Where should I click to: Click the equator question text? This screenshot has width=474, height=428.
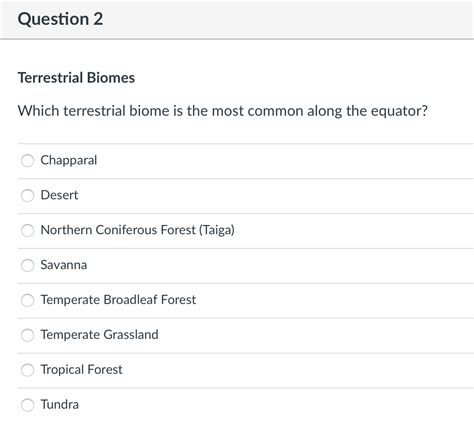click(x=223, y=111)
